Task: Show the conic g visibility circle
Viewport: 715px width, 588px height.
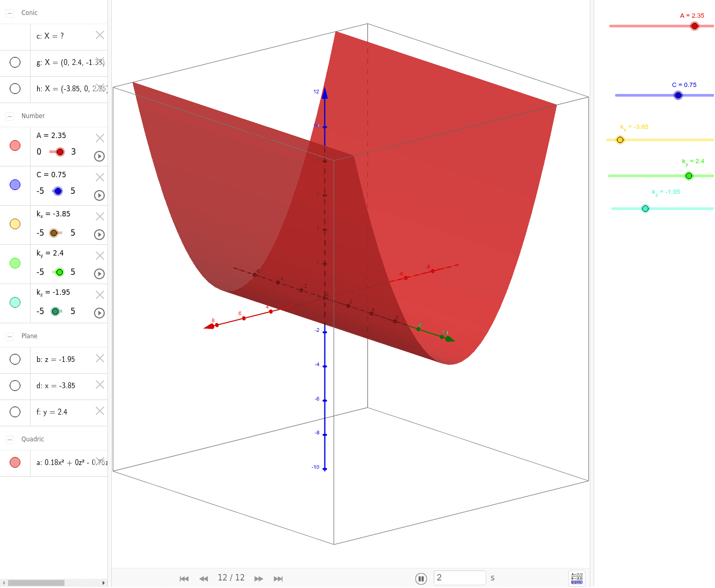Action: click(x=15, y=62)
